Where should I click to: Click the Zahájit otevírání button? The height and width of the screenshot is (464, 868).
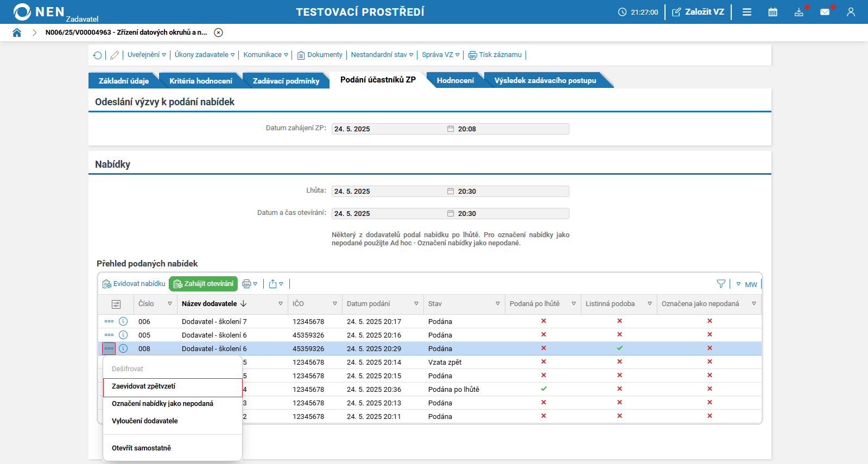coord(204,284)
